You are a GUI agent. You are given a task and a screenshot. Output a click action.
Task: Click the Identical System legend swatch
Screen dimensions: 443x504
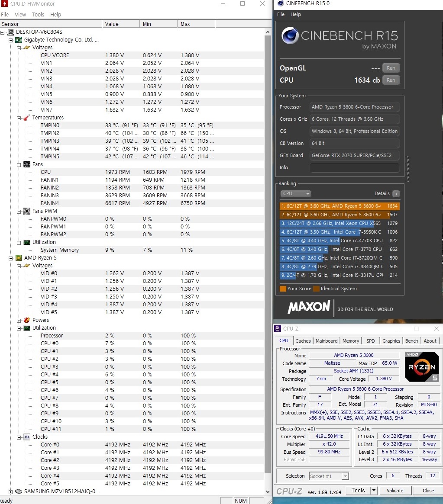coord(316,289)
